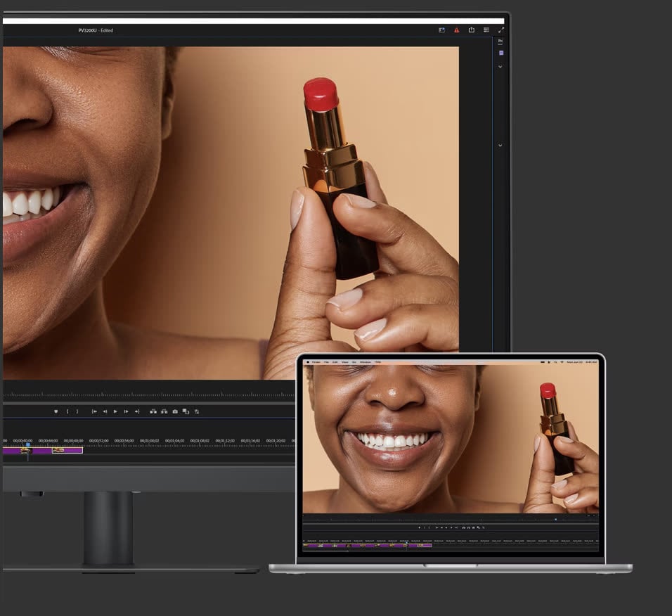Open the workspaces menu icon in the header
Screen dimensions: 672x616
486,30
